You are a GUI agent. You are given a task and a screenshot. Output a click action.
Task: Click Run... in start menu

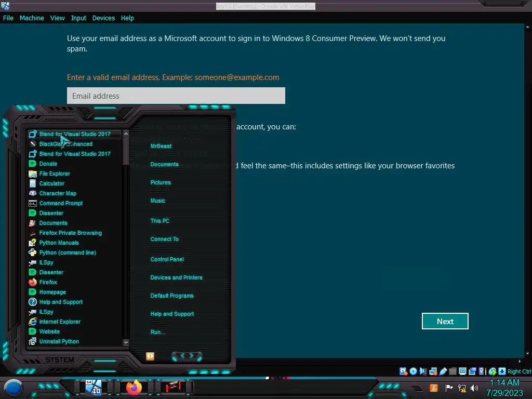157,332
